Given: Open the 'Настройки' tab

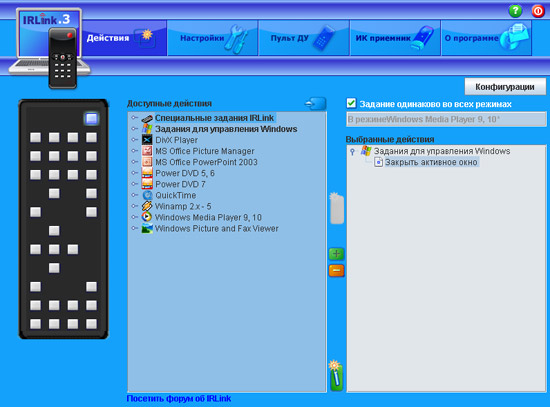Looking at the screenshot, I should (213, 38).
